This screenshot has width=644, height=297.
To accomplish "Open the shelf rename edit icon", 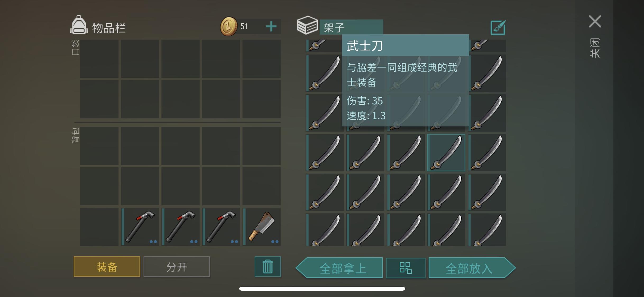I will (x=498, y=27).
